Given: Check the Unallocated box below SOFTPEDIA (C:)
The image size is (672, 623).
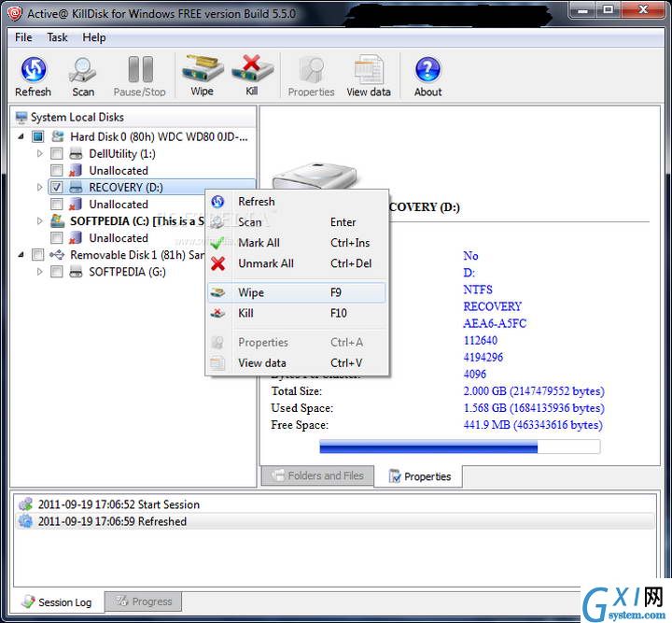Looking at the screenshot, I should (57, 238).
